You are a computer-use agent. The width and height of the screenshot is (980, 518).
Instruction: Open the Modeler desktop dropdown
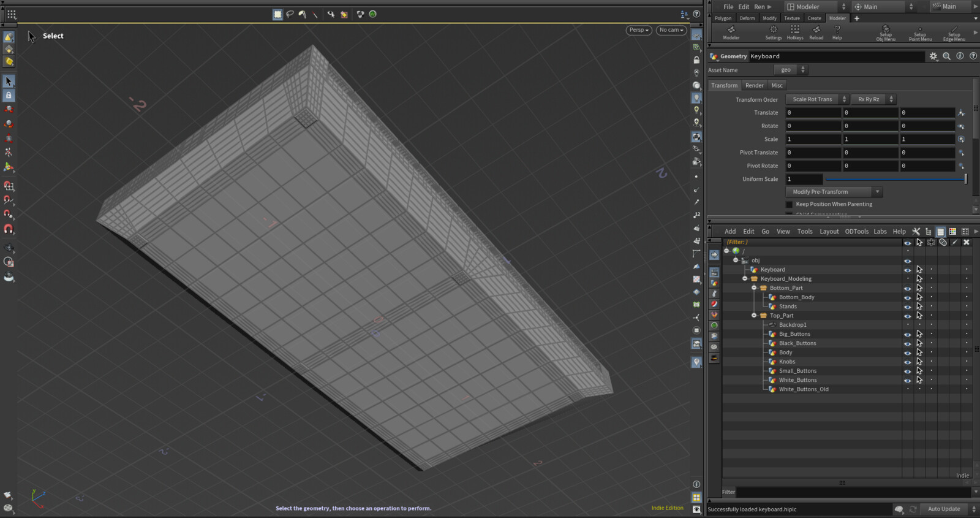click(x=816, y=7)
